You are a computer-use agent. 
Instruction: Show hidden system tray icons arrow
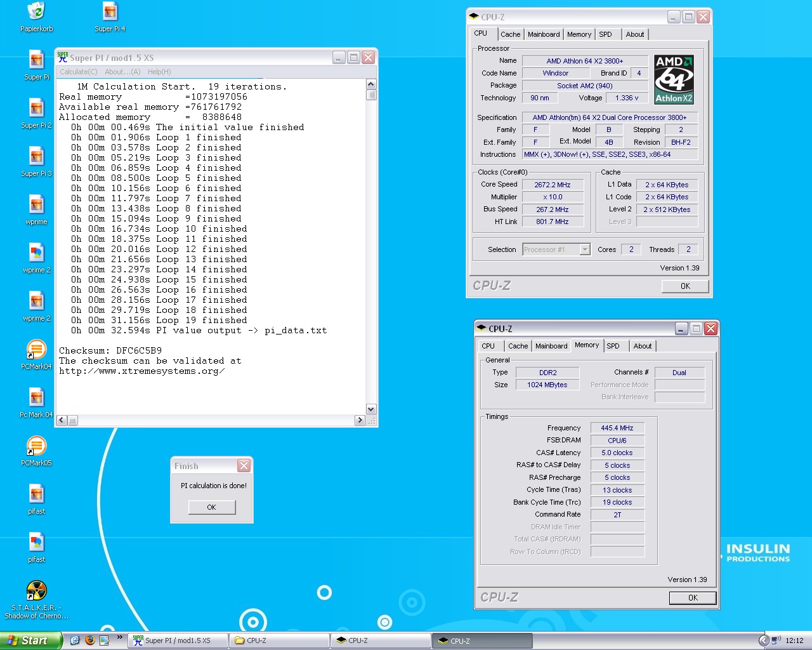point(764,640)
